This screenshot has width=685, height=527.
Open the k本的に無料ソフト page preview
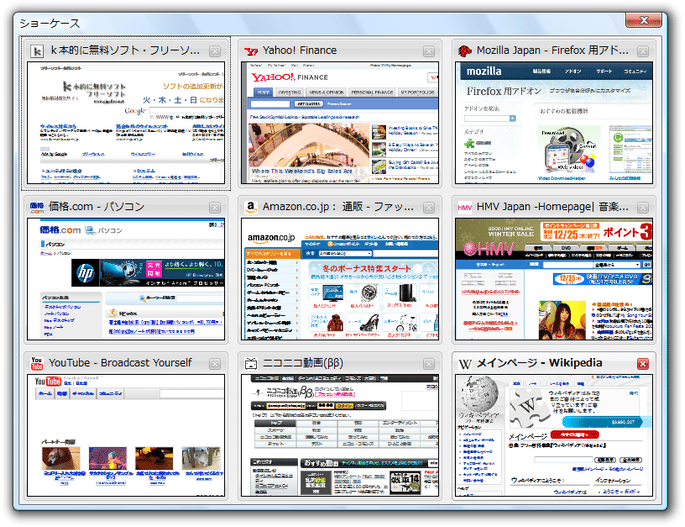coord(126,123)
